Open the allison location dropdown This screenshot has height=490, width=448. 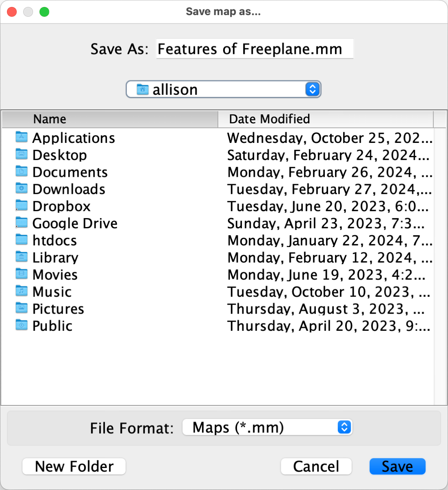click(x=224, y=89)
